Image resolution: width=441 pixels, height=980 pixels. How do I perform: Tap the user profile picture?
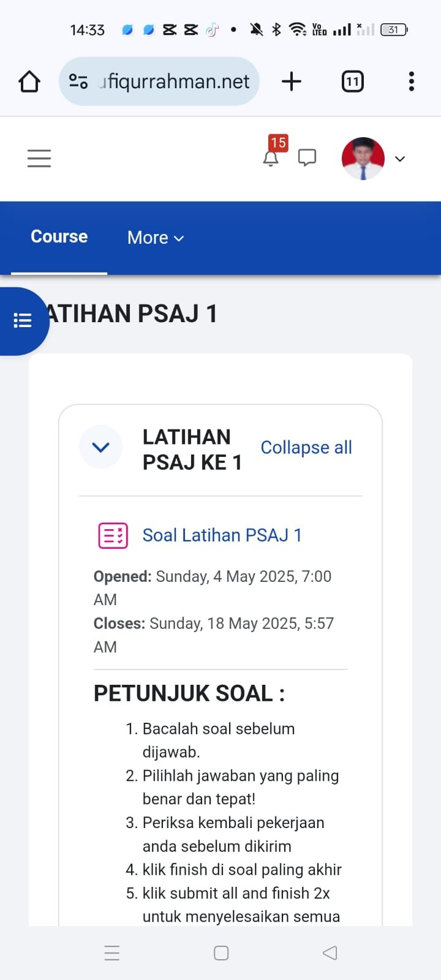pyautogui.click(x=363, y=159)
